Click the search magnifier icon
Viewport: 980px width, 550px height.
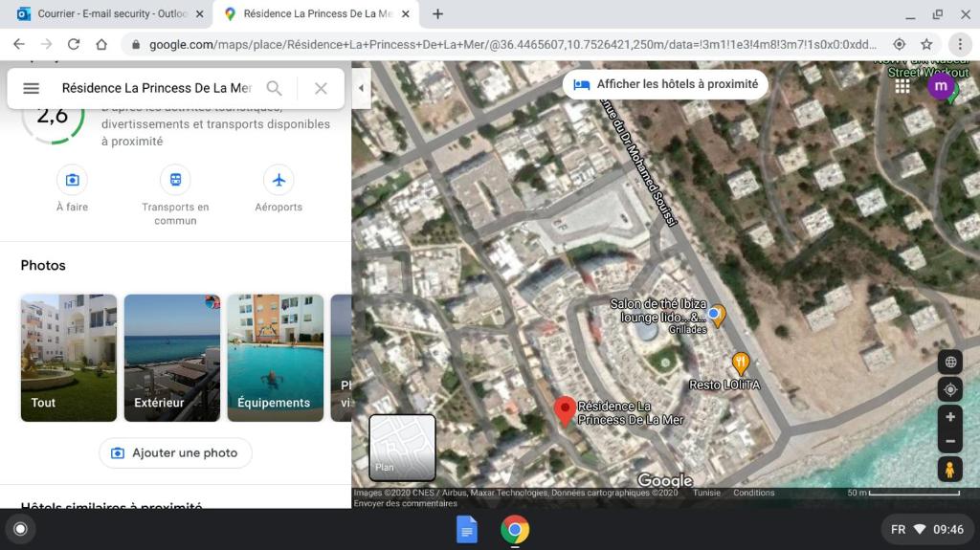coord(274,88)
